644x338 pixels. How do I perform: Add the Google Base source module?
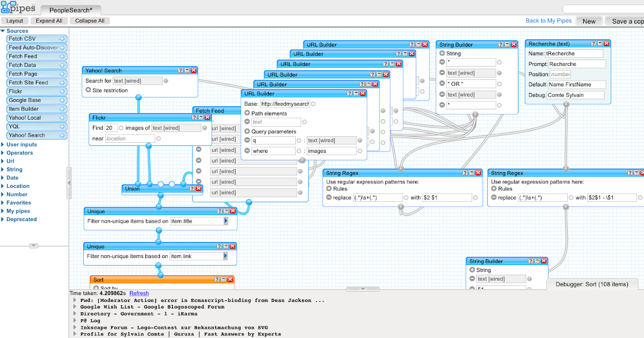pyautogui.click(x=36, y=100)
